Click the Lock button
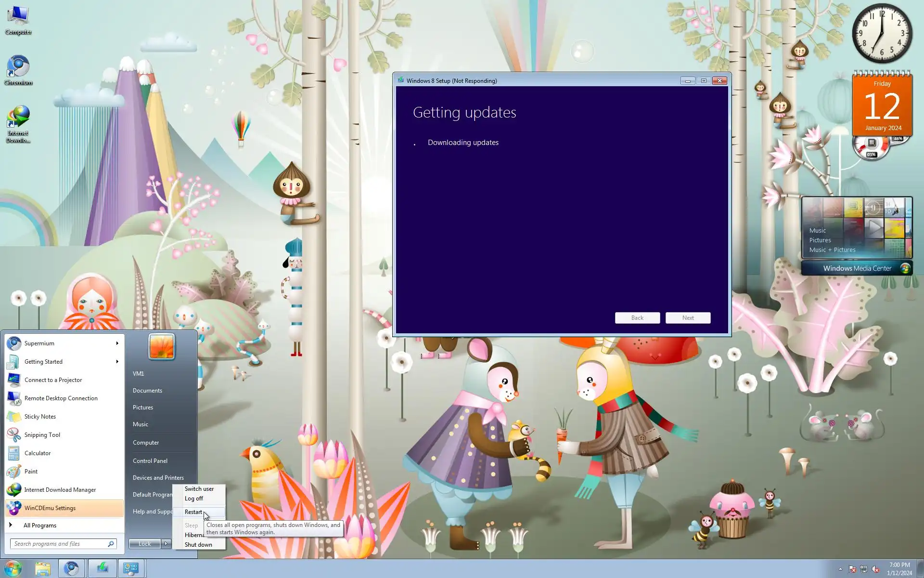924x578 pixels. (144, 544)
